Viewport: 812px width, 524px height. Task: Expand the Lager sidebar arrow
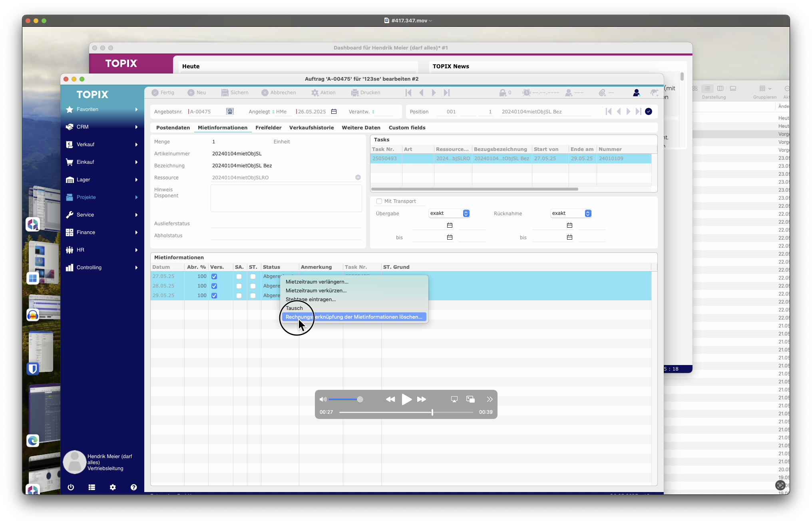pos(137,180)
